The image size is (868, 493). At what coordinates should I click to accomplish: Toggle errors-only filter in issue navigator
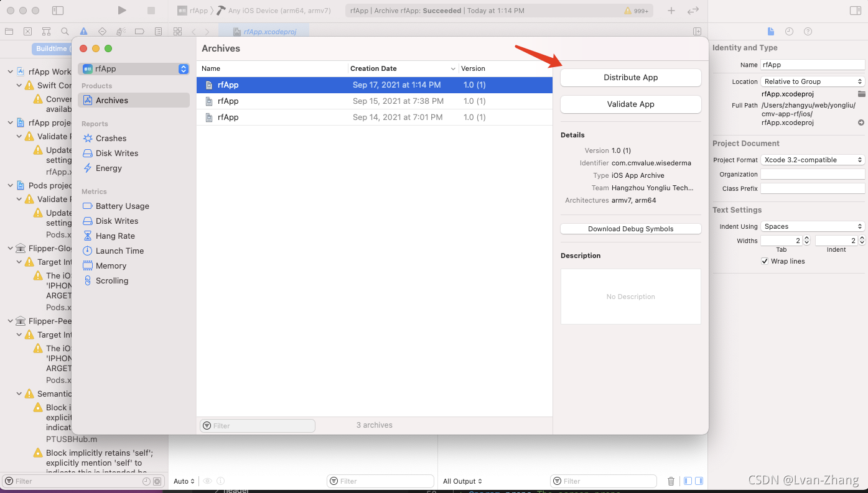point(157,481)
